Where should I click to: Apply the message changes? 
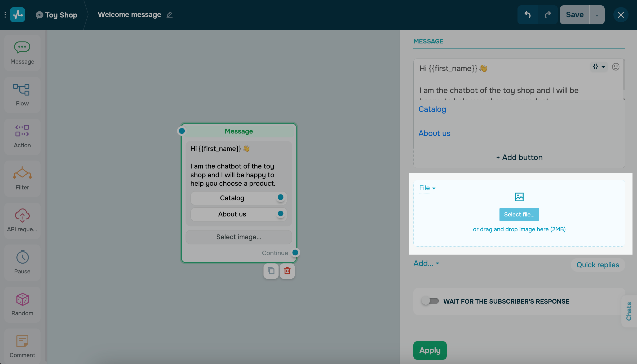click(430, 350)
